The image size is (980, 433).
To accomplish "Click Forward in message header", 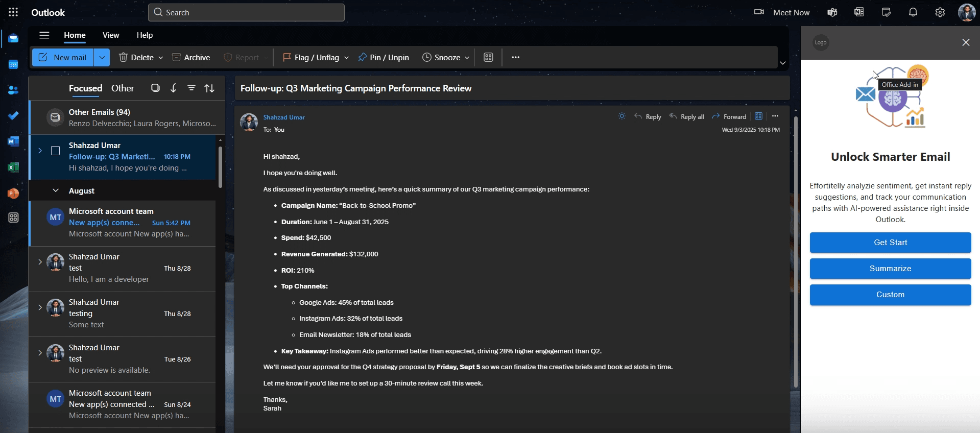I will click(x=729, y=116).
